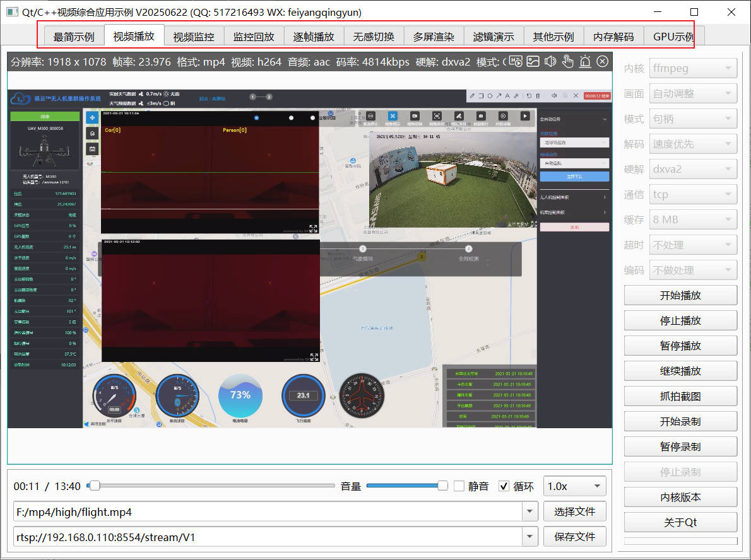The height and width of the screenshot is (560, 751).
Task: Expand the F:/mp4/high/flight.mp4 file path dropdown
Action: point(530,512)
